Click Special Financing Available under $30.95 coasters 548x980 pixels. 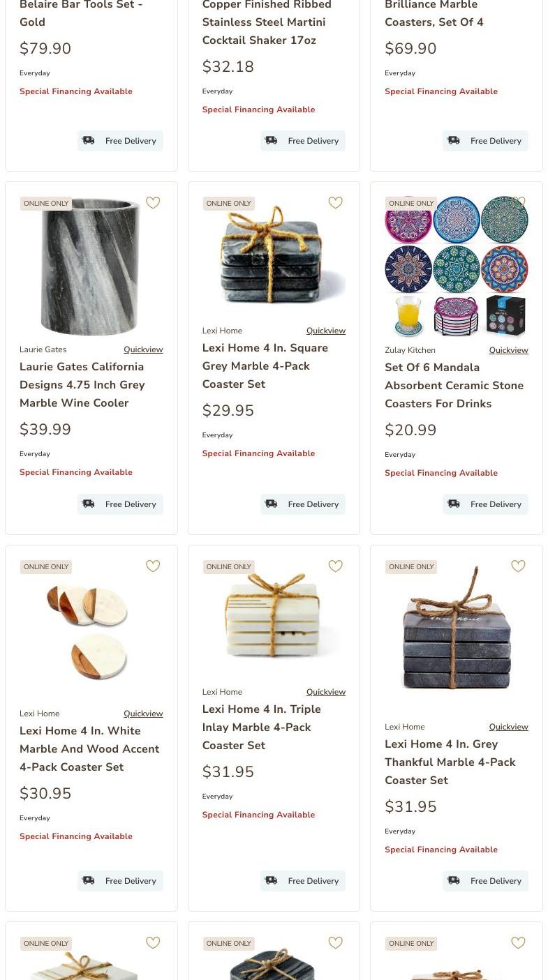(x=76, y=836)
